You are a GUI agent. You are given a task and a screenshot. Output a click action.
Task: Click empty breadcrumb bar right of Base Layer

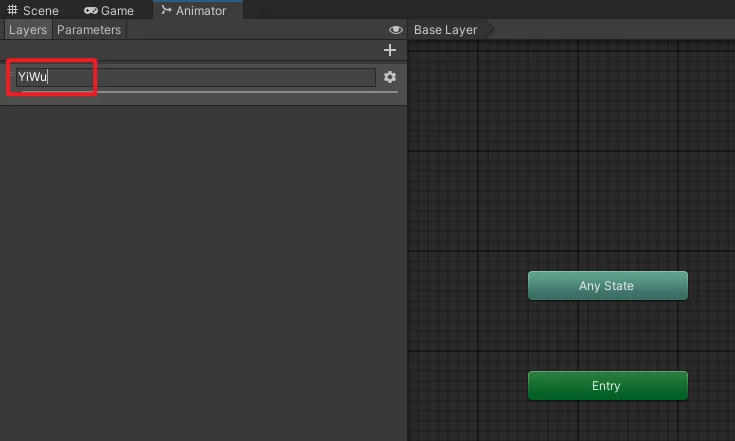[x=610, y=30]
